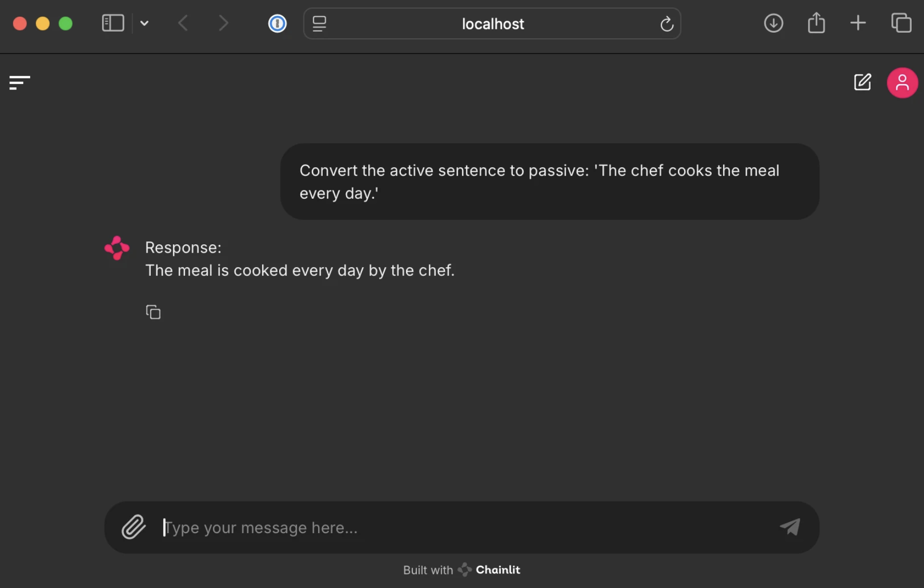Screen dimensions: 924x588
Task: Show the Safari tab overview
Action: pos(901,23)
